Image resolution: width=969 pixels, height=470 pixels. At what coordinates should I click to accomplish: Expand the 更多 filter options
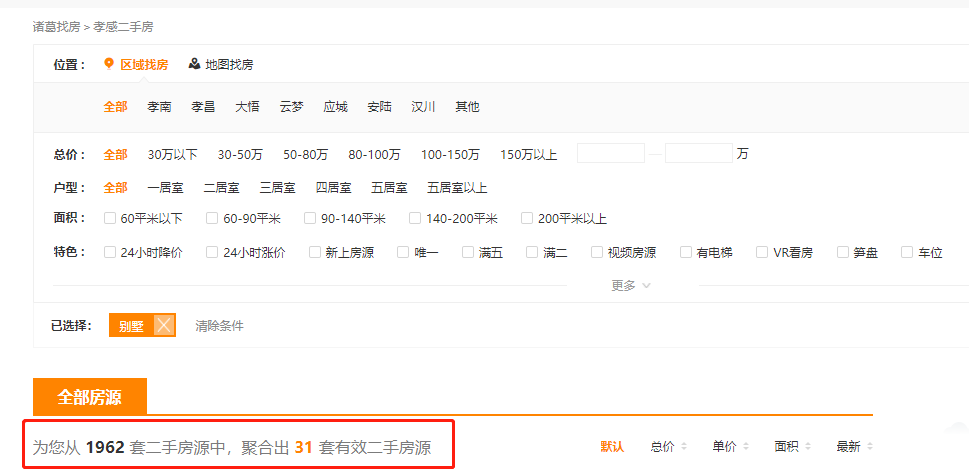click(x=631, y=285)
